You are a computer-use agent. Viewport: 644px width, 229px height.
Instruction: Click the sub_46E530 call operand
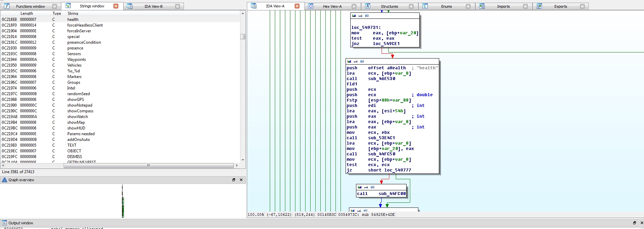tap(382, 79)
